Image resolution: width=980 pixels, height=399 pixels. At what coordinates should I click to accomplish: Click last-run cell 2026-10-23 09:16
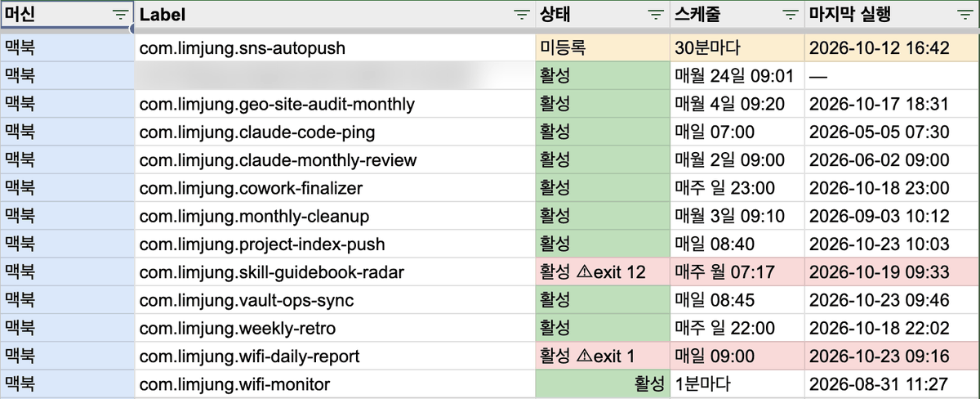892,356
